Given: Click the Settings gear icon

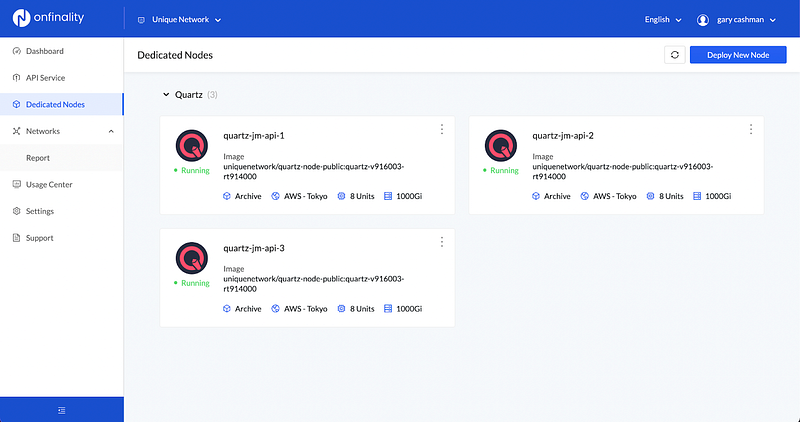Looking at the screenshot, I should (x=16, y=211).
